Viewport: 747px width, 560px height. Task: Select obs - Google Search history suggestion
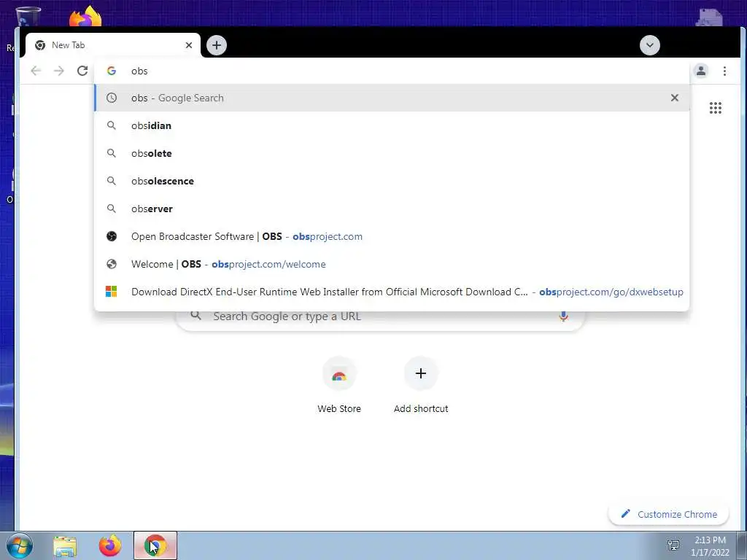point(392,98)
